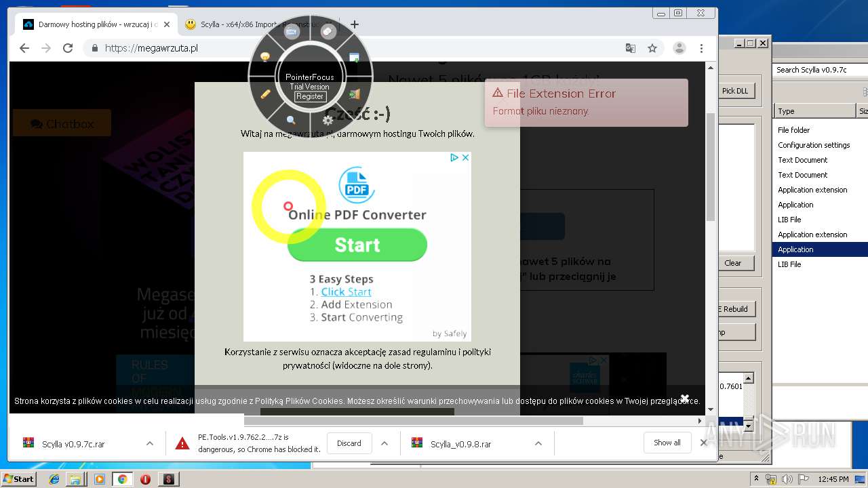Select PointerFocus keystroke keyboard icon
The width and height of the screenshot is (868, 488).
click(292, 32)
